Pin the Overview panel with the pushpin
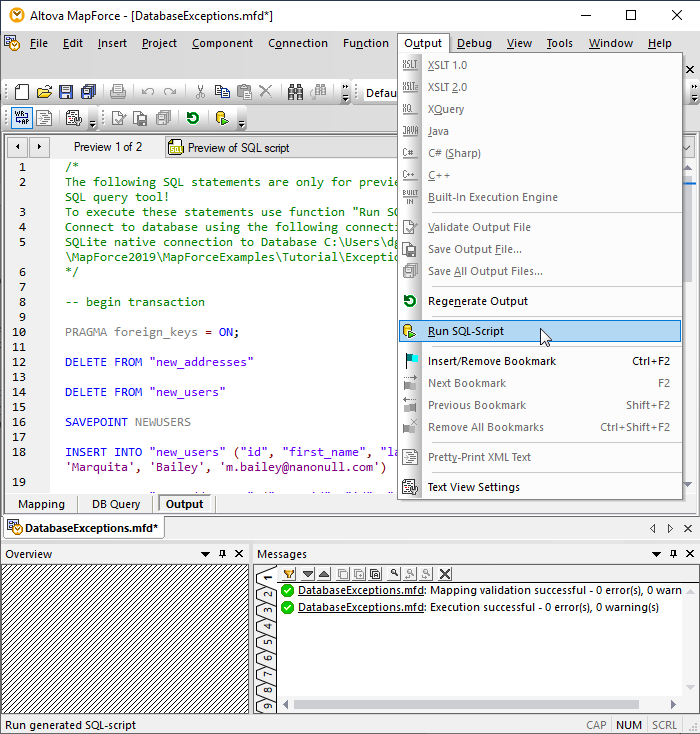 point(222,554)
